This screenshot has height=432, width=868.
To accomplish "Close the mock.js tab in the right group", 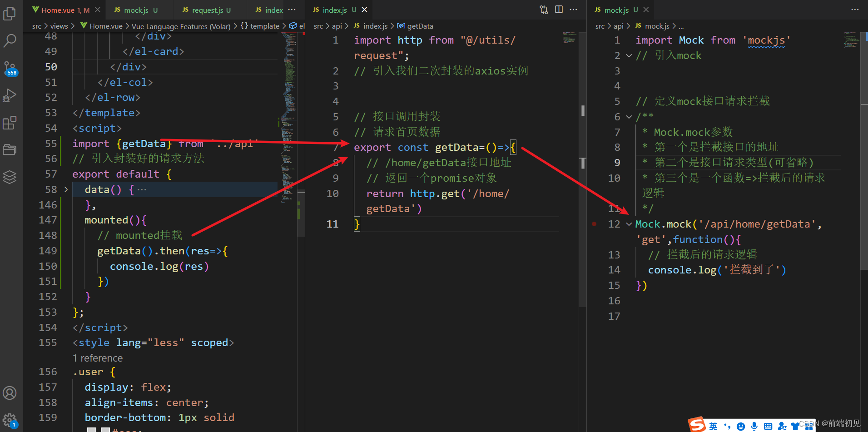I will click(646, 10).
